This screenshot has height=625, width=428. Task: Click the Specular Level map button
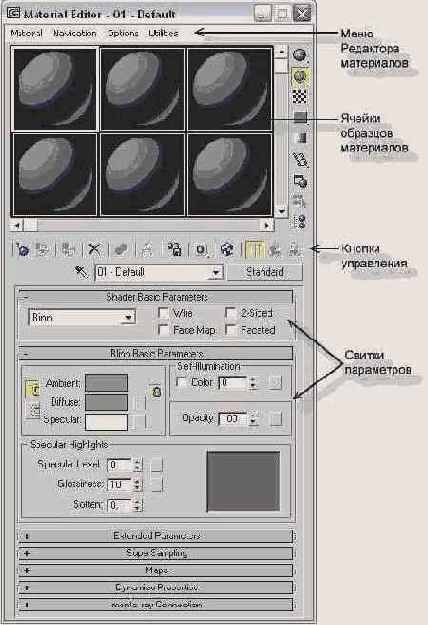click(x=157, y=464)
